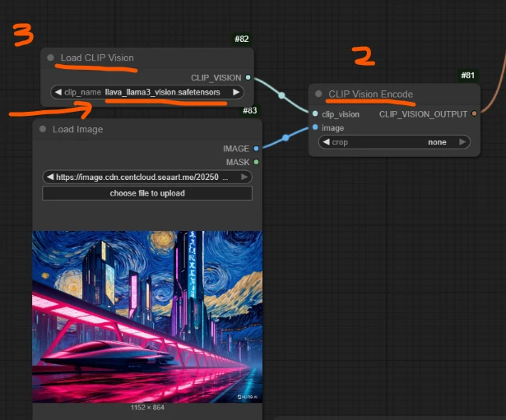Click the choose file to upload button
The image size is (506, 420).
click(147, 193)
